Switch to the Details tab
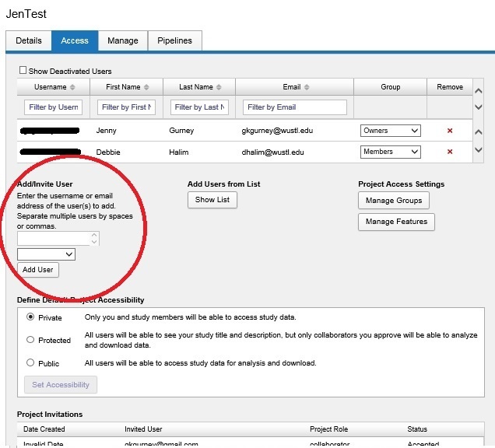The width and height of the screenshot is (495, 448). [28, 40]
